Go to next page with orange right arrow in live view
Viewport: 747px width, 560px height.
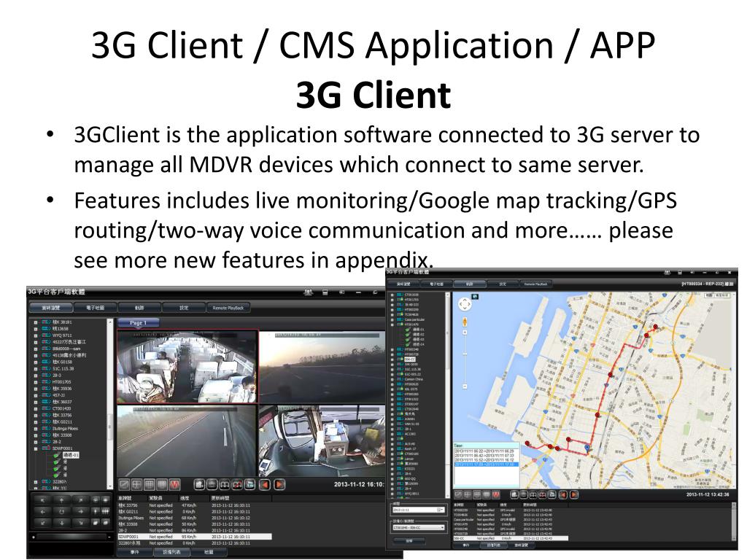point(279,485)
